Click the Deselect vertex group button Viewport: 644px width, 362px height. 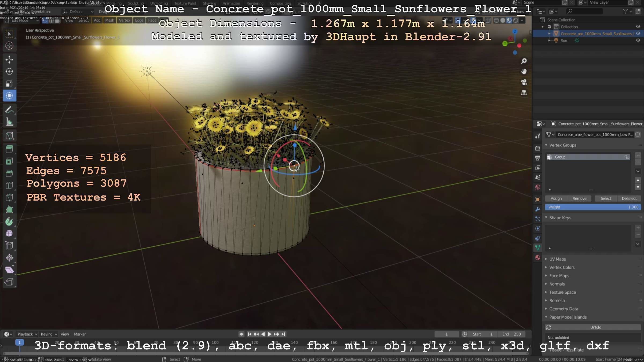629,198
